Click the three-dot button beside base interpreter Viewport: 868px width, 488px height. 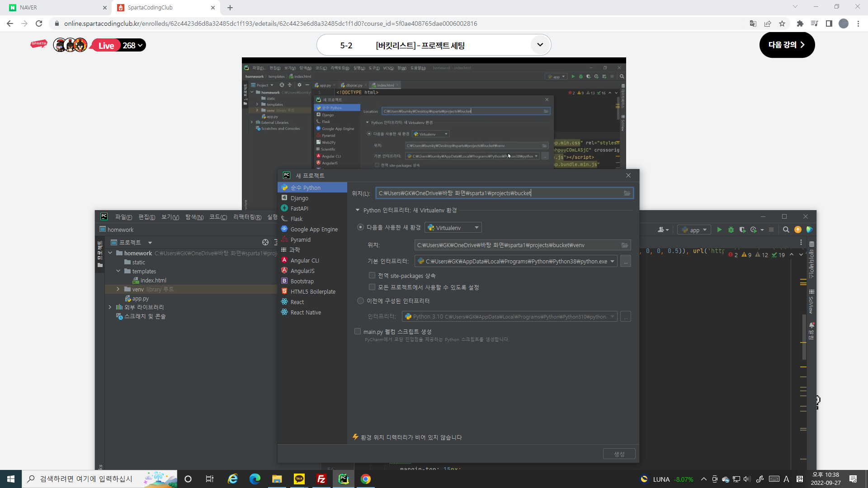pos(626,261)
